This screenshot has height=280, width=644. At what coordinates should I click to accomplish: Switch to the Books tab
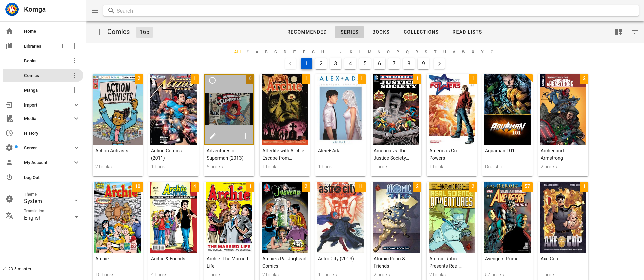pos(381,32)
